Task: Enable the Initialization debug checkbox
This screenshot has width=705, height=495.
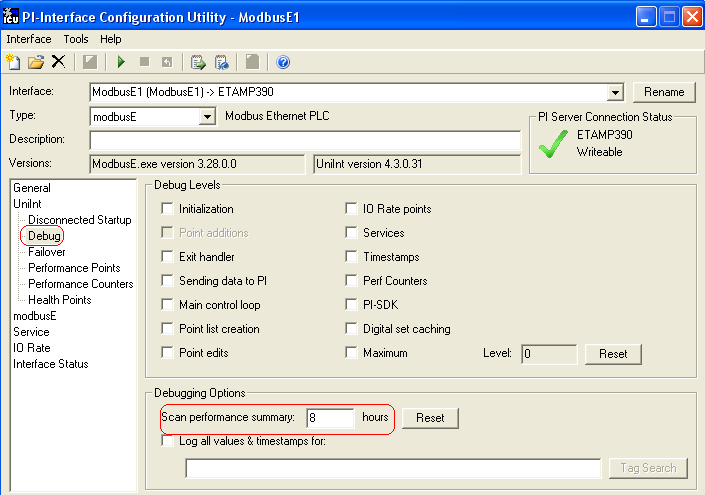Action: (x=167, y=209)
